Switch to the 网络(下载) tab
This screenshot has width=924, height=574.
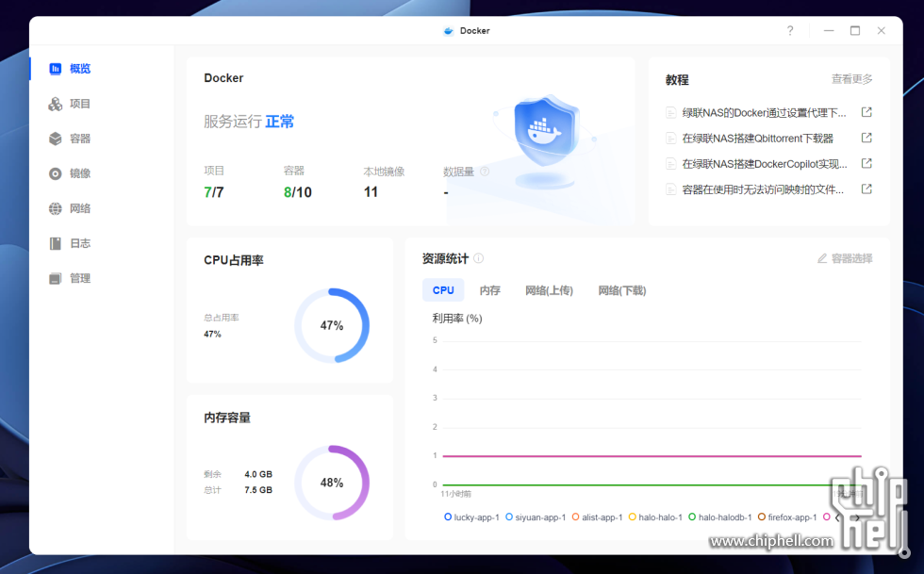(x=621, y=290)
